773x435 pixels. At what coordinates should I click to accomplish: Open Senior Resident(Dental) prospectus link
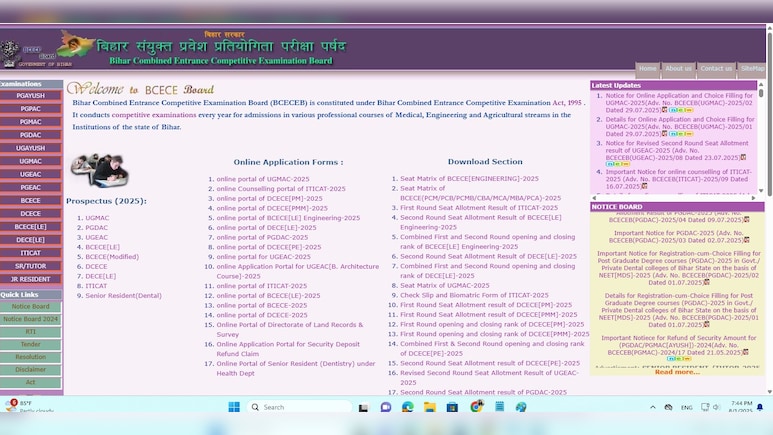pos(123,296)
